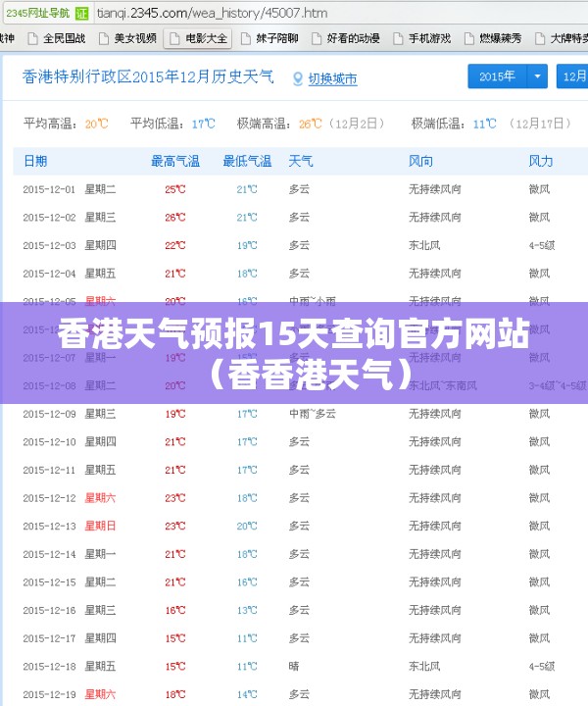
Task: Select the 2015-12-11 date cell
Action: pos(49,470)
